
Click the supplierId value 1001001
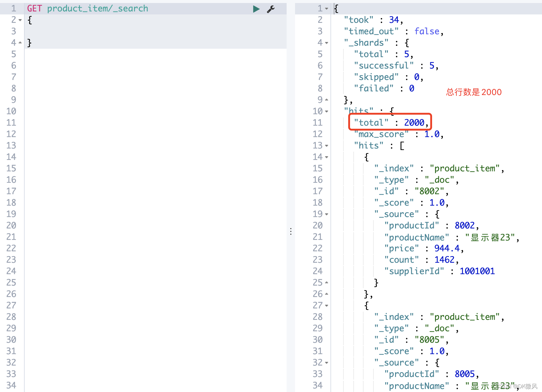pyautogui.click(x=477, y=271)
